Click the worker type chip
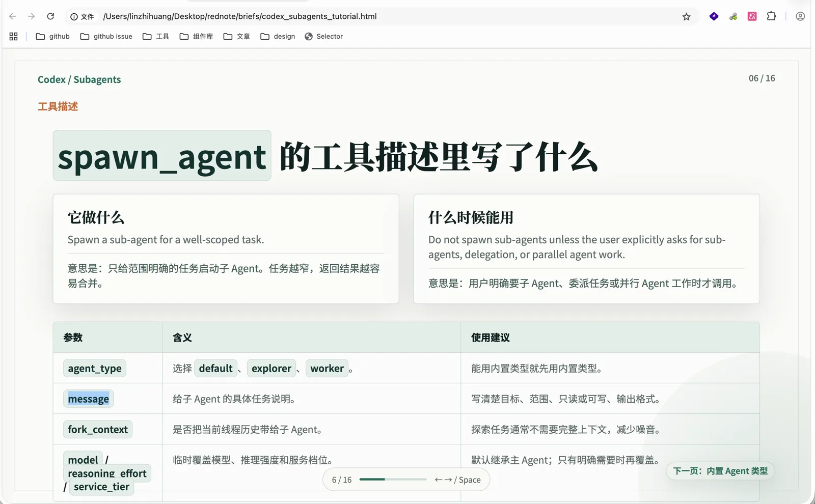 point(327,368)
